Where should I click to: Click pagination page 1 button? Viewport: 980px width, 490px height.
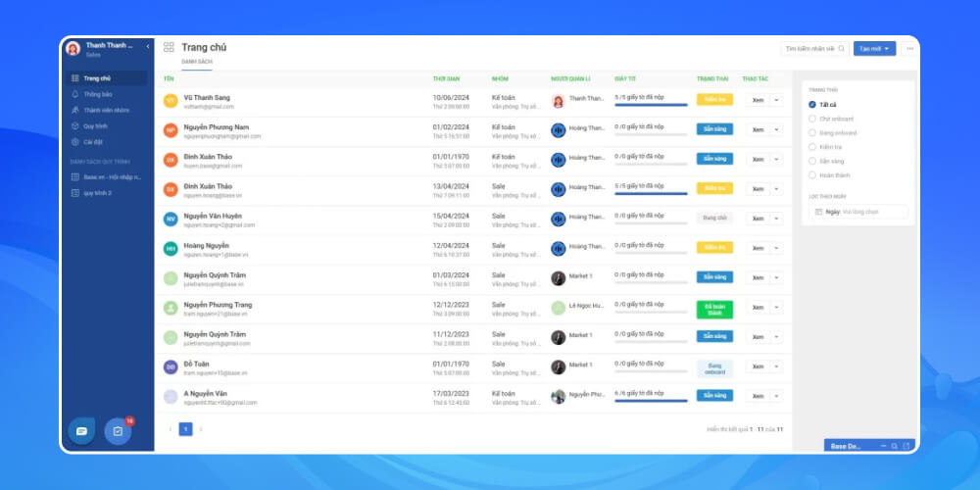click(185, 429)
